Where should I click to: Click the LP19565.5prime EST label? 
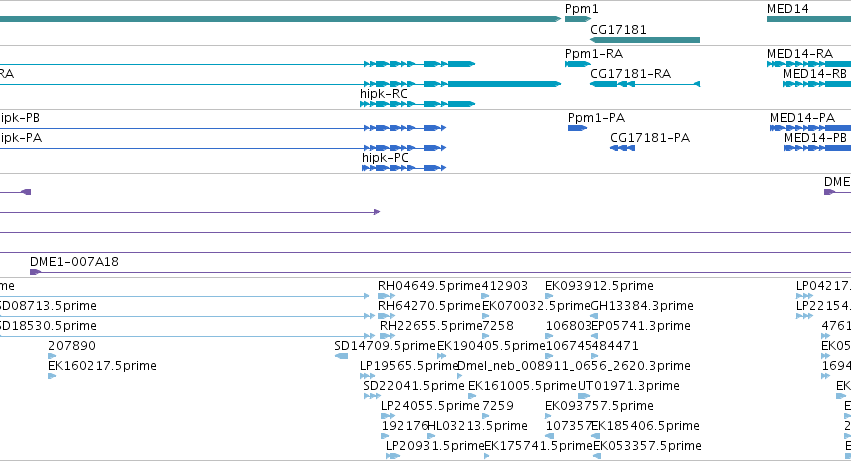(410, 366)
